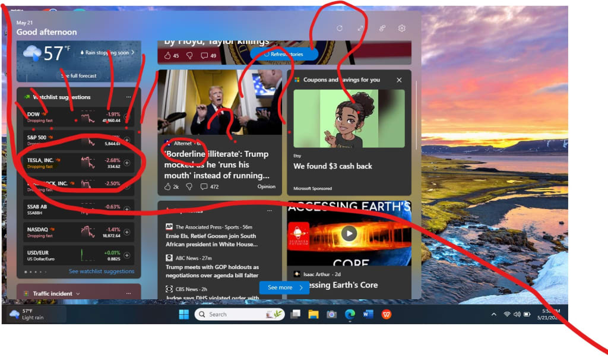The image size is (608, 364).
Task: Show hidden system tray icons
Action: 493,314
